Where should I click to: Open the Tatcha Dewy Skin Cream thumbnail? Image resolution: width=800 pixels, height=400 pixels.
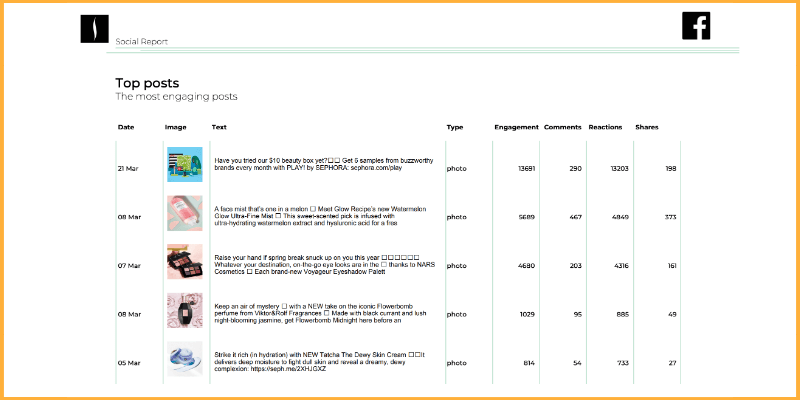coord(185,359)
